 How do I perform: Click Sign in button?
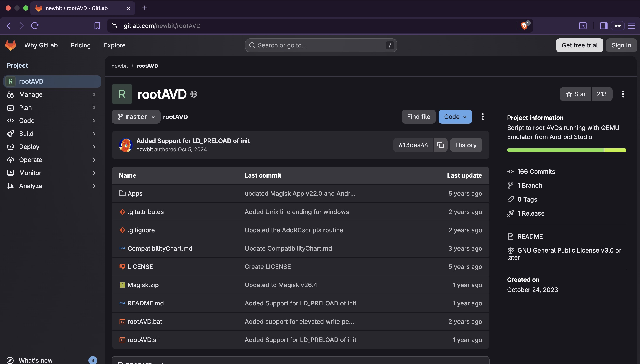[621, 45]
